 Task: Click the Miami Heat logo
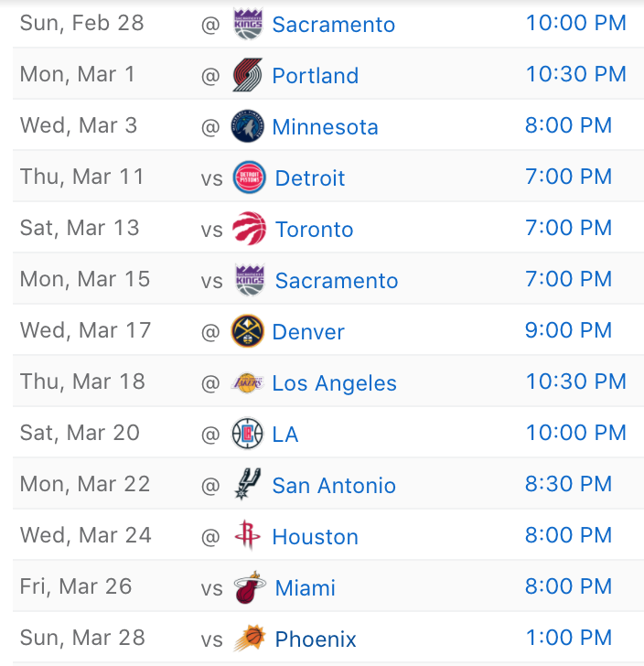(249, 587)
